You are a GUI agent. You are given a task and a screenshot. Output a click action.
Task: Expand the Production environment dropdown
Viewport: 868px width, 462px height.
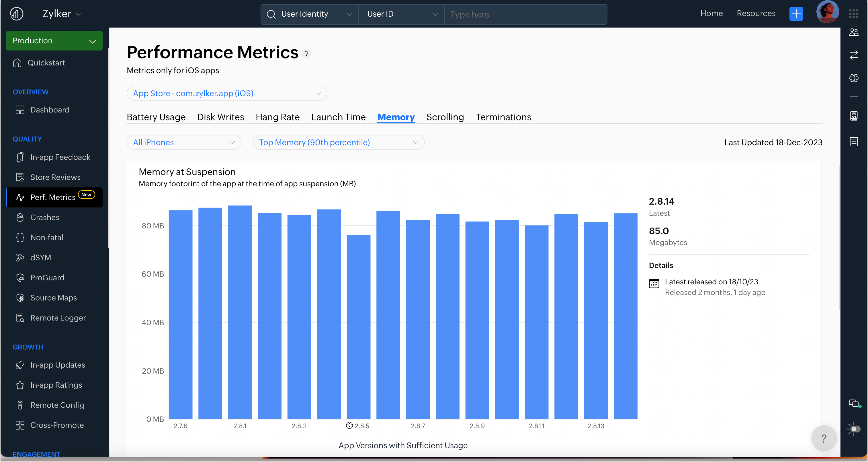(54, 41)
